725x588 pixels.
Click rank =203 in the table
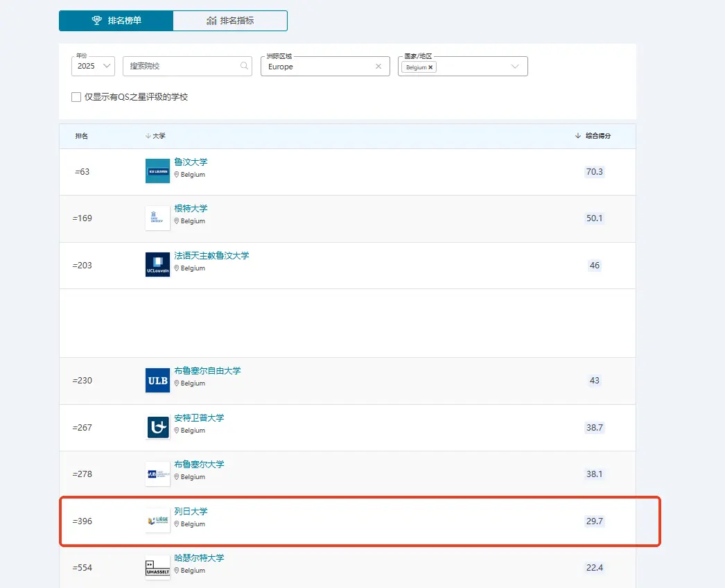[x=82, y=266]
